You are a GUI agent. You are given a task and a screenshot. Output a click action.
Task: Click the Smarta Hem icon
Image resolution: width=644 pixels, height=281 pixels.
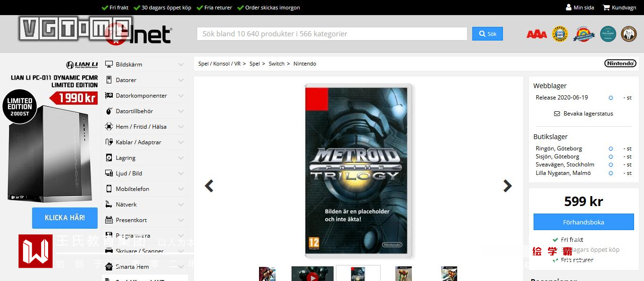[109, 266]
